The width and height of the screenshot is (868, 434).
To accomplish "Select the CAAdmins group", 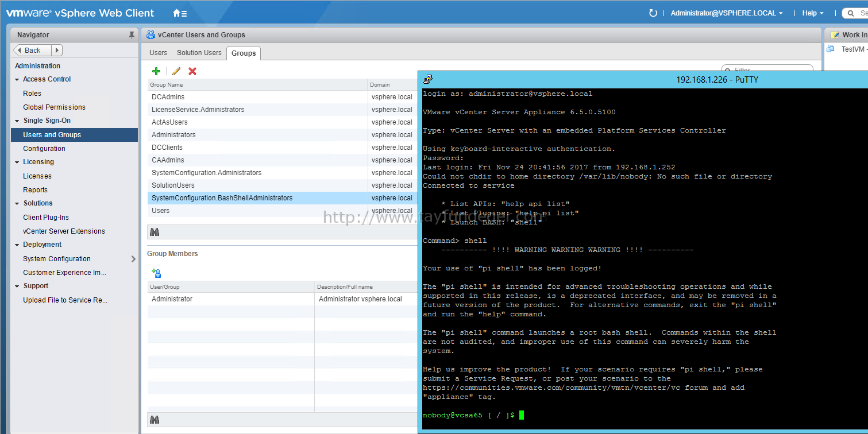I will coord(283,160).
